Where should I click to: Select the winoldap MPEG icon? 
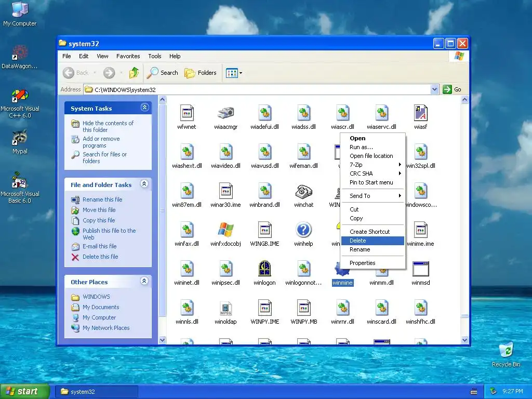(x=225, y=308)
